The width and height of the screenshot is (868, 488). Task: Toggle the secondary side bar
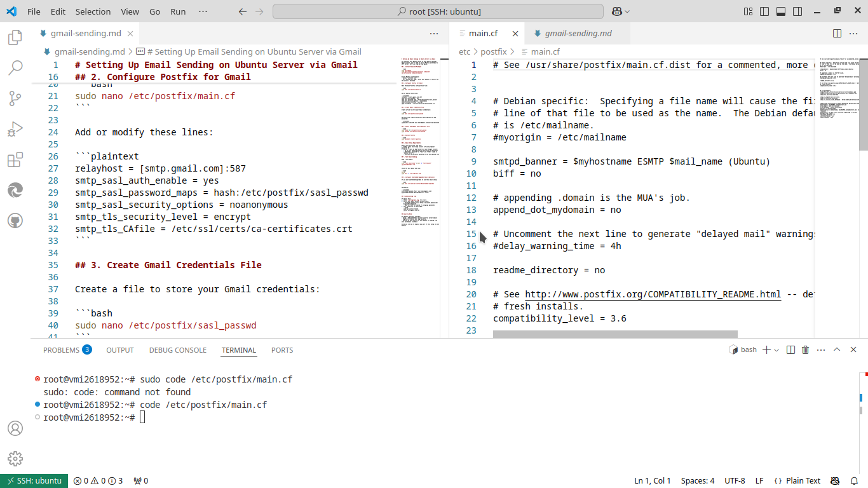click(797, 11)
